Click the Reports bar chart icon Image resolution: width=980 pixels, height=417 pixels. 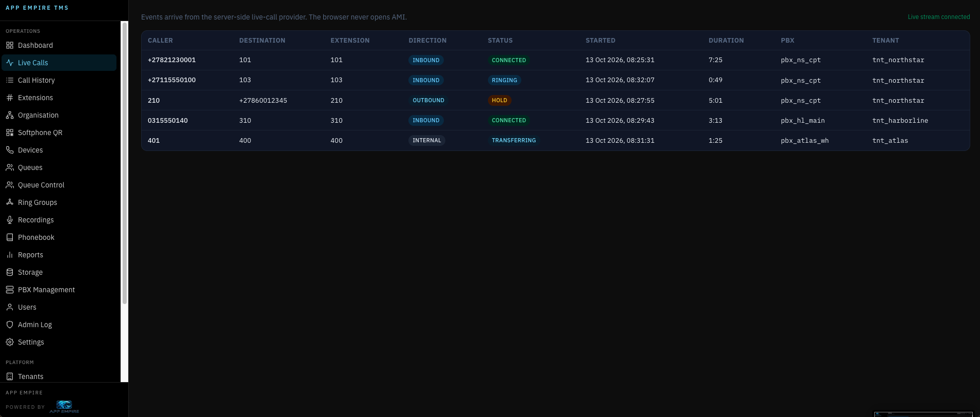coord(10,255)
